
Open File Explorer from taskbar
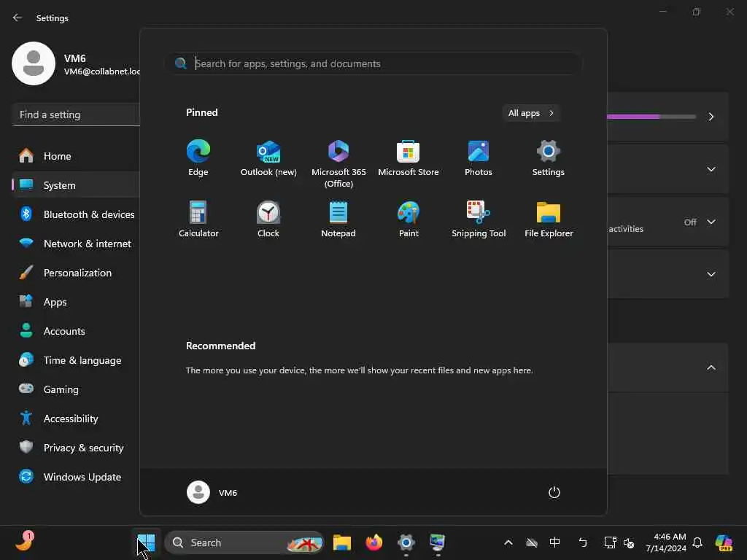tap(342, 542)
